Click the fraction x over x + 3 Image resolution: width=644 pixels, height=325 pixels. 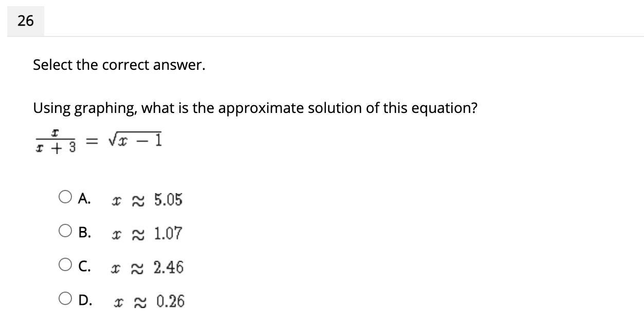pos(56,141)
